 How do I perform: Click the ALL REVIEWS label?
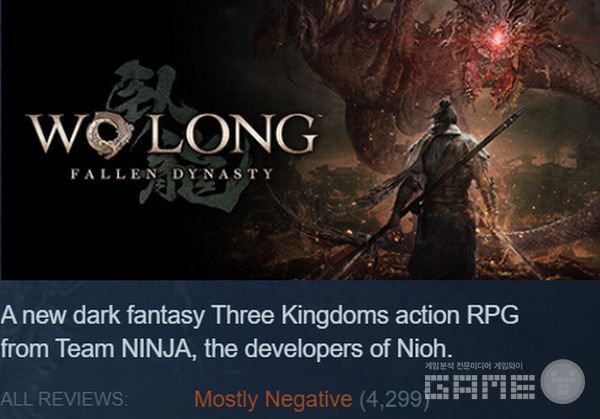tap(64, 399)
